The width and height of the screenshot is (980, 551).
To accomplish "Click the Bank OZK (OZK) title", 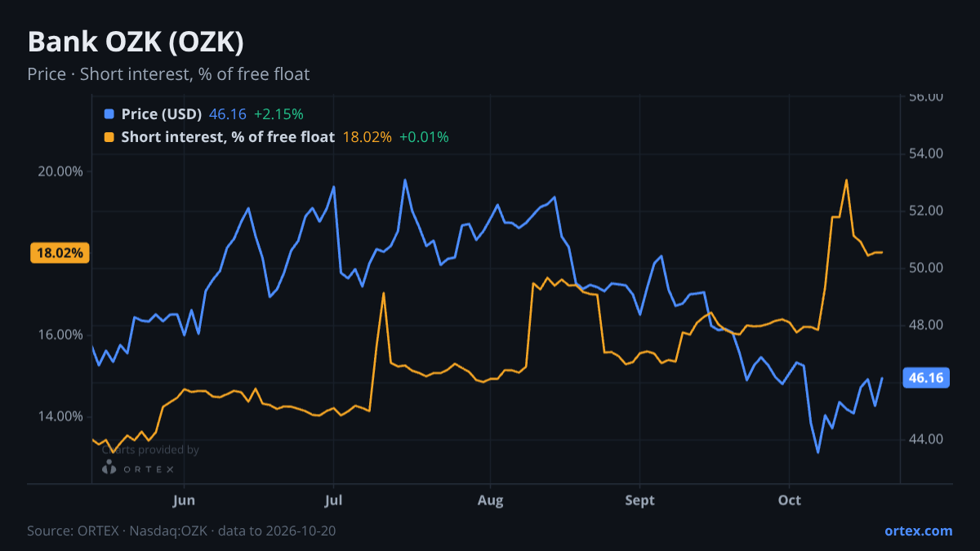I will (136, 42).
